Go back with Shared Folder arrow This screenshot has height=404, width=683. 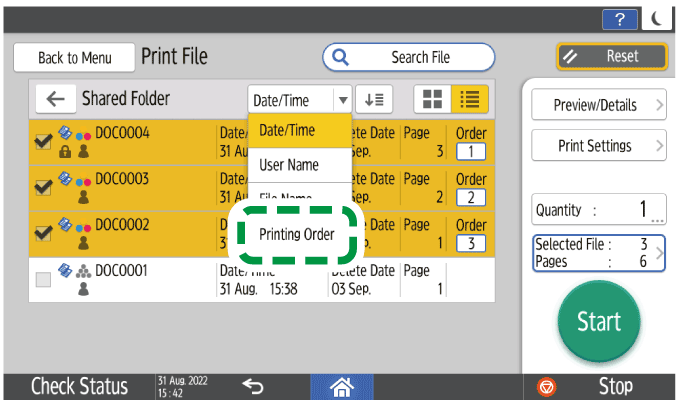pos(55,100)
